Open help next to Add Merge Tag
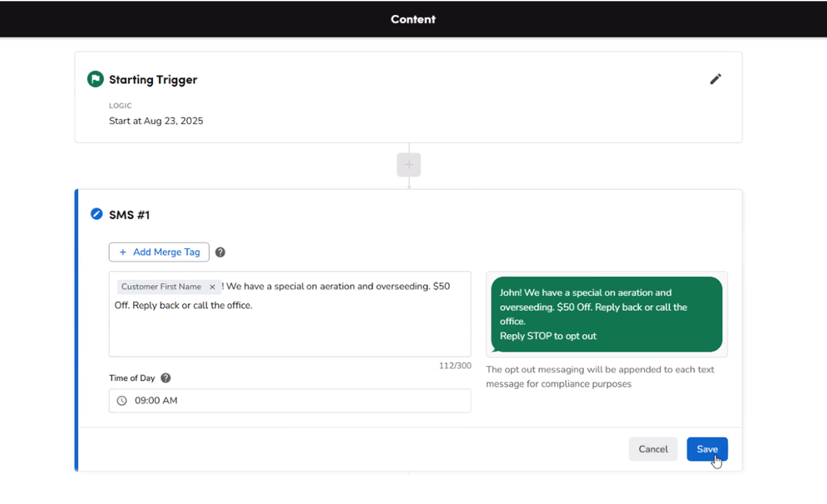The image size is (827, 504). (220, 252)
